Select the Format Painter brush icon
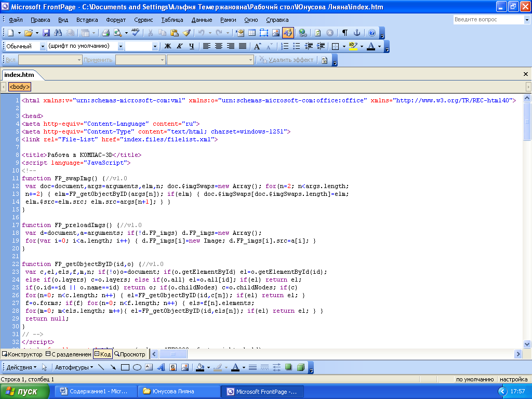The image size is (532, 399). click(x=187, y=33)
